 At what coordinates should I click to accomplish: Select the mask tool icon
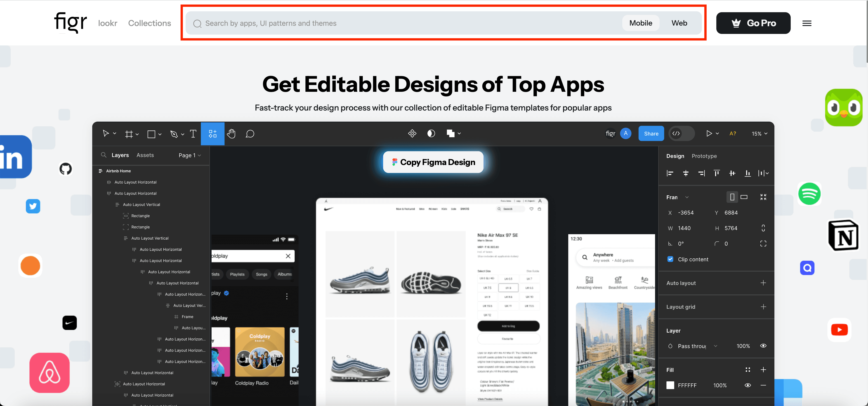click(x=431, y=133)
